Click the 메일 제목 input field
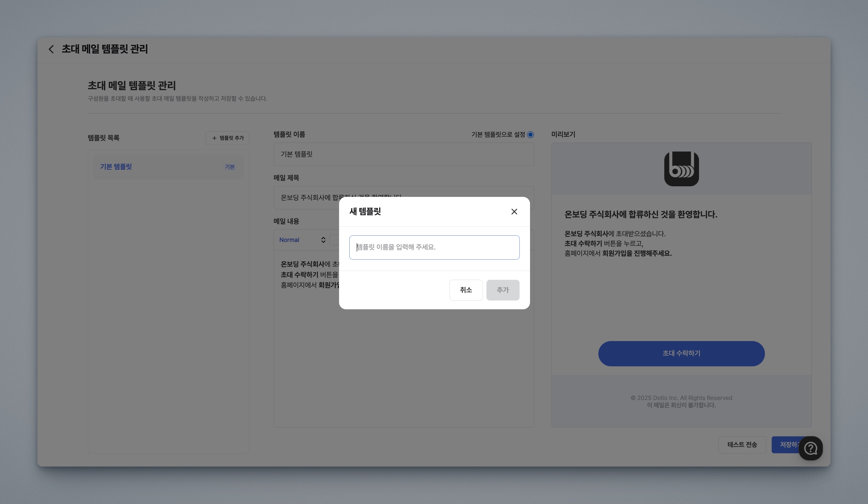Viewport: 868px width, 504px height. (307, 197)
